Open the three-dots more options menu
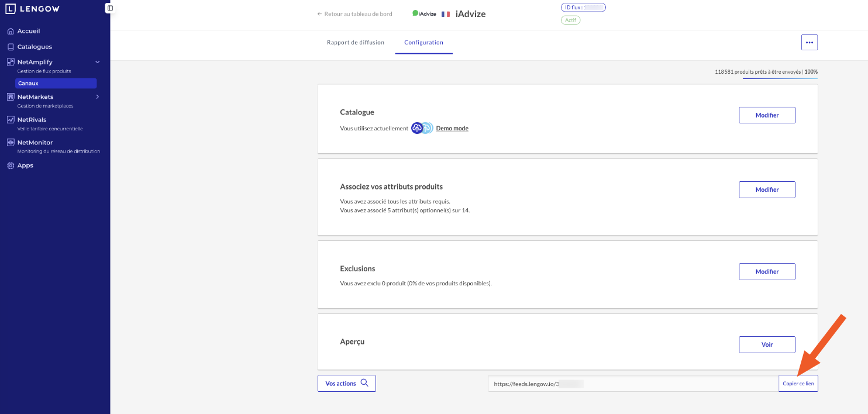This screenshot has width=868, height=414. (x=809, y=43)
